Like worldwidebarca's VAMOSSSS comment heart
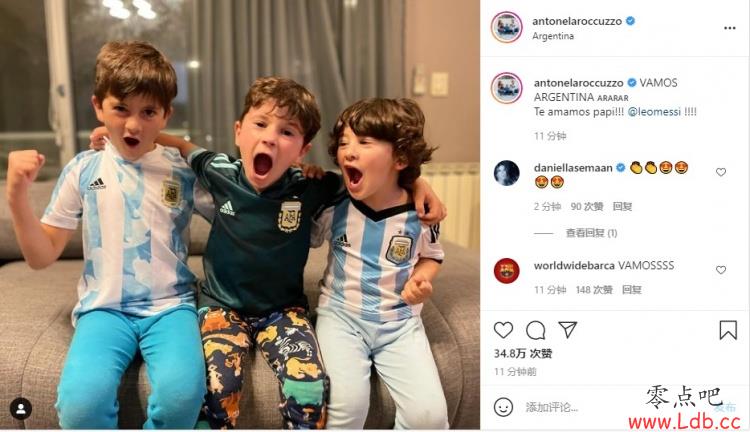This screenshot has height=432, width=750. 721,270
